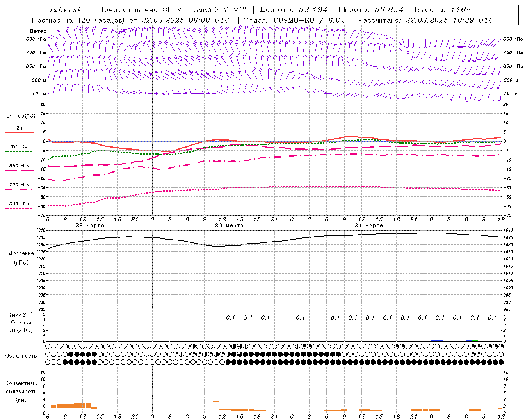Click the "(гПа)" unit under Давление
This screenshot has height=420, width=525.
pyautogui.click(x=21, y=262)
